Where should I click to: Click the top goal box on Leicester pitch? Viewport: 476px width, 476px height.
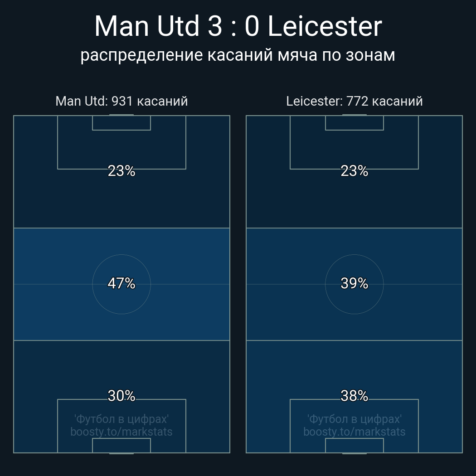[x=354, y=123]
